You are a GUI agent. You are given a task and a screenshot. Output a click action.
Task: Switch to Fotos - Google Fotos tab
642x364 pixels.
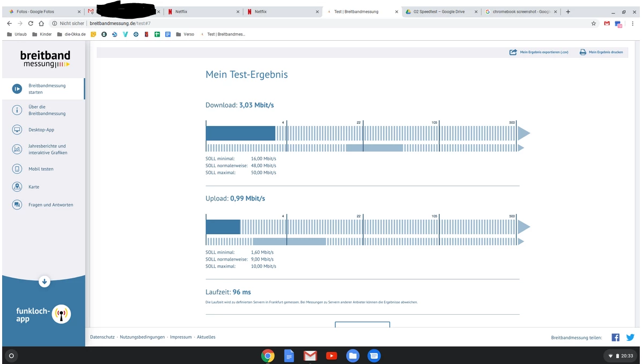tap(43, 12)
